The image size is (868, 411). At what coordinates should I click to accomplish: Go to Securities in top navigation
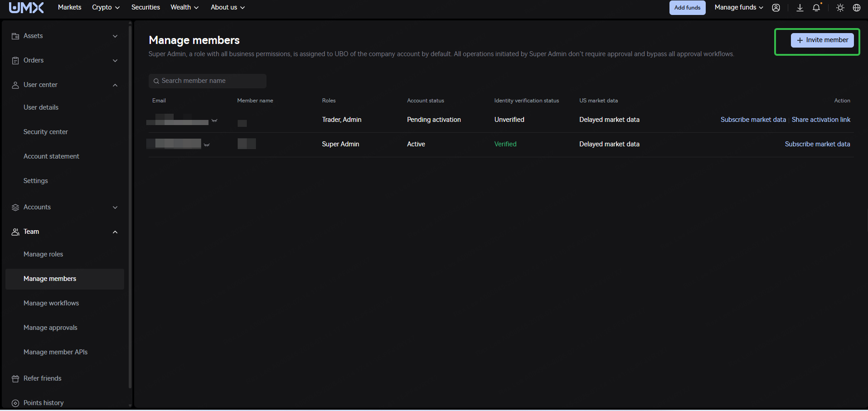[145, 7]
